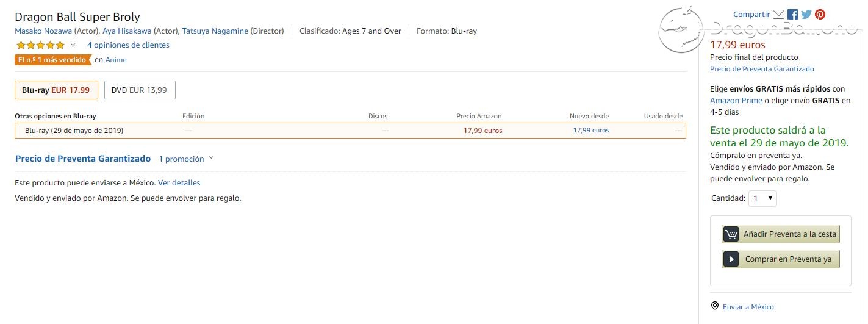Click Ver detalles shipping link
Viewport: 868px width, 324px height.
[179, 182]
